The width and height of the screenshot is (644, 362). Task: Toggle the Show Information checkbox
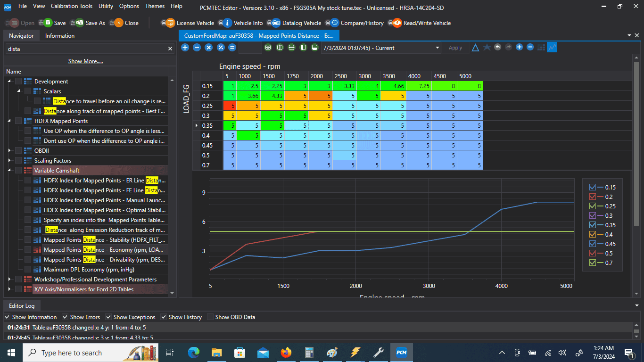(x=7, y=317)
